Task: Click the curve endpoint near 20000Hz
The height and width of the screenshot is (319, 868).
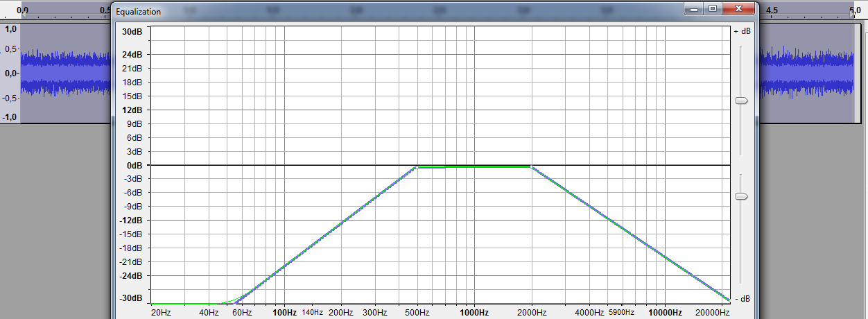Action: 728,300
